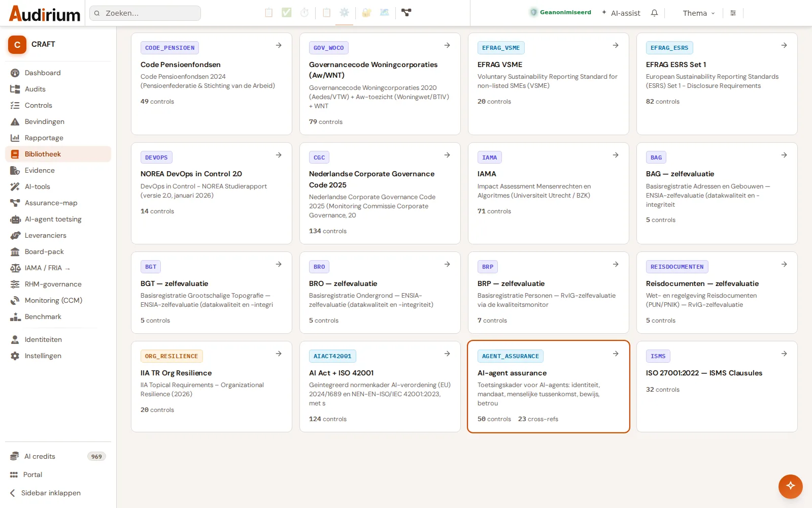Screen dimensions: 812x508
Task: Click the Zoeken search field
Action: click(145, 13)
